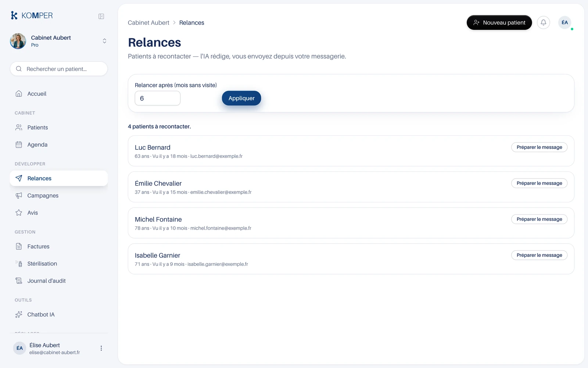Click the Accueil home icon

click(x=19, y=93)
